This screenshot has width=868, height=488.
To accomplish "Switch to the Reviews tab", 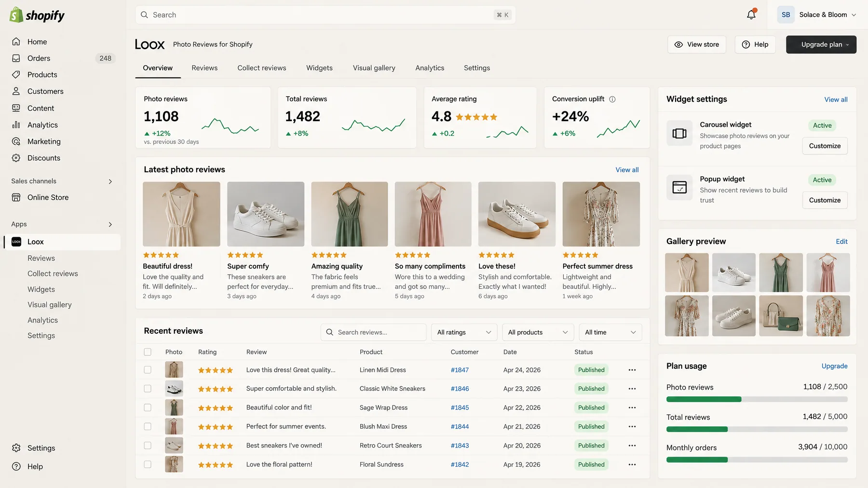I will pos(204,68).
